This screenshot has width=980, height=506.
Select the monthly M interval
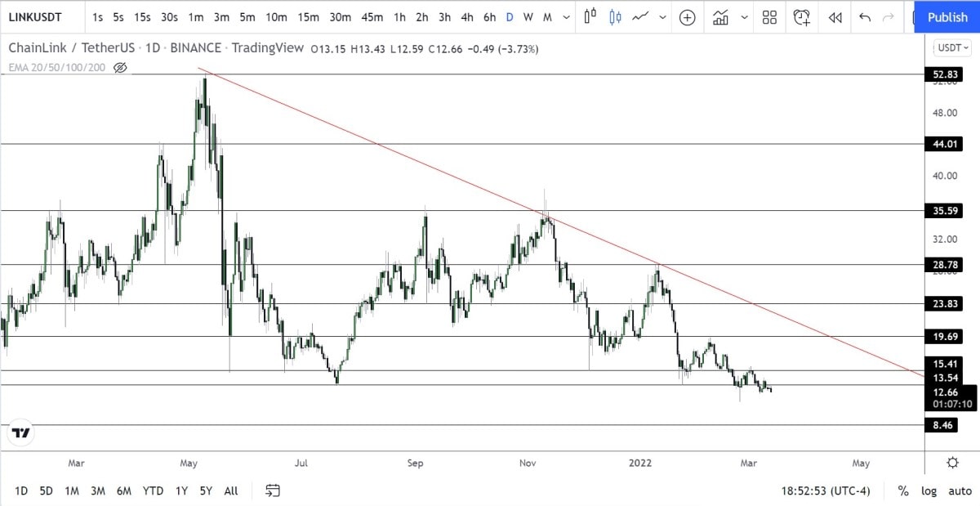tap(547, 17)
